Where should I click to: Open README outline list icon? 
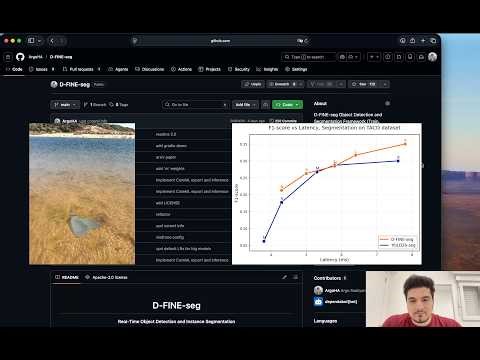[x=295, y=277]
